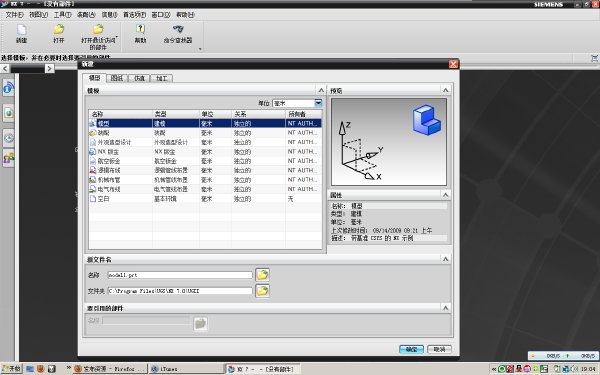Open the recently accessed parts (打开最近访问的部件) icon
This screenshot has height=375, width=600.
click(98, 29)
